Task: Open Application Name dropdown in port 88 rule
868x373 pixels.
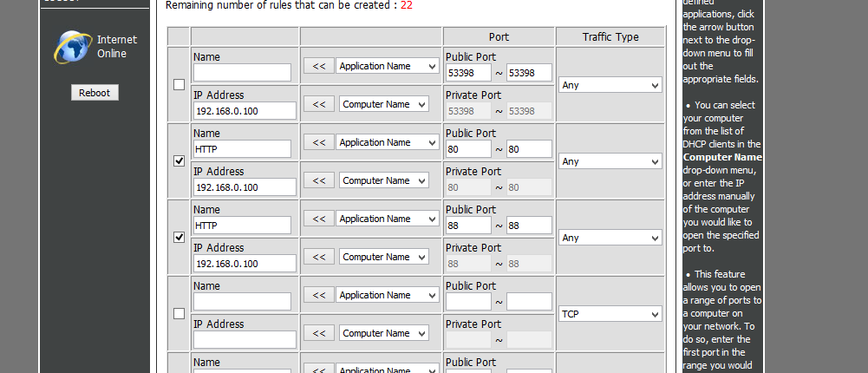Action: (388, 219)
